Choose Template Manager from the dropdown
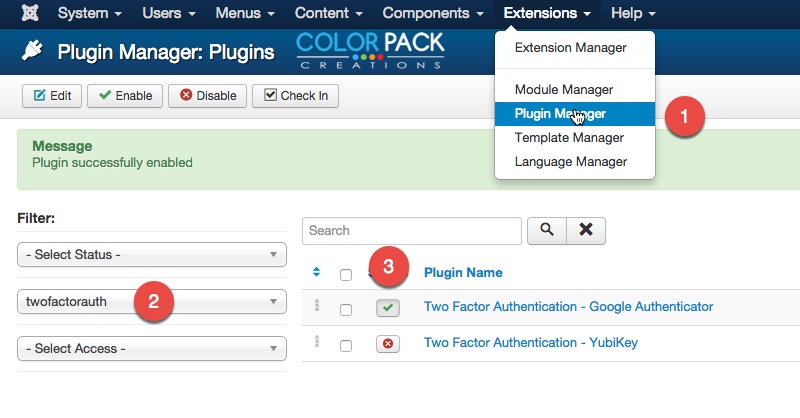800x418 pixels. [x=569, y=137]
